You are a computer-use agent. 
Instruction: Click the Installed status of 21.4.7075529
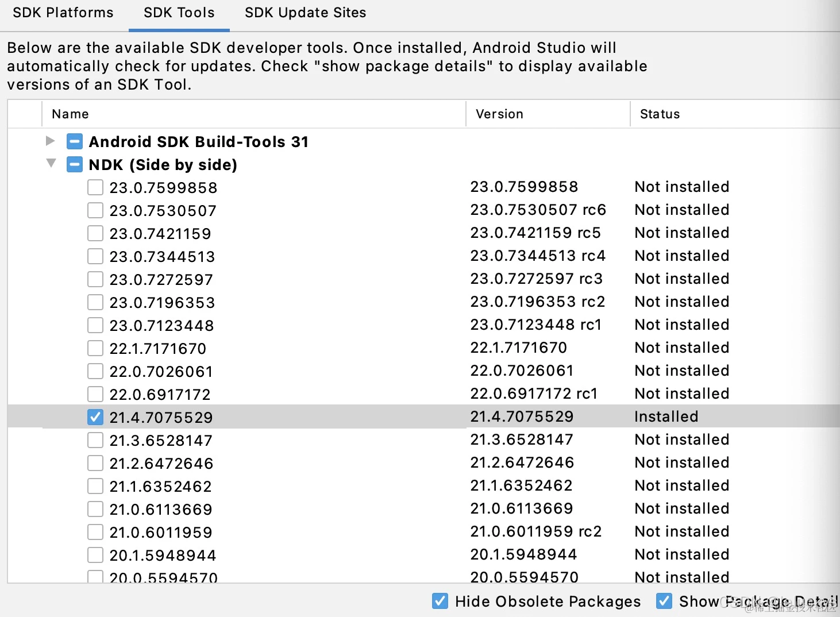click(x=666, y=417)
